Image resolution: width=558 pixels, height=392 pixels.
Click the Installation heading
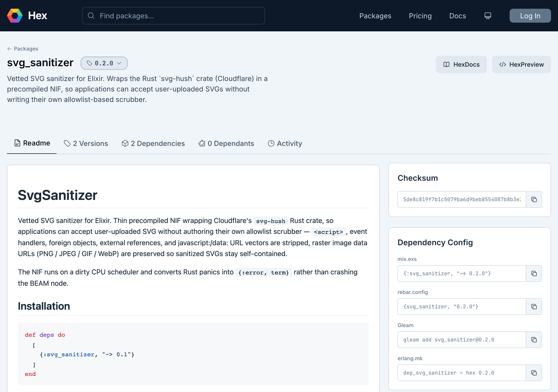click(44, 306)
